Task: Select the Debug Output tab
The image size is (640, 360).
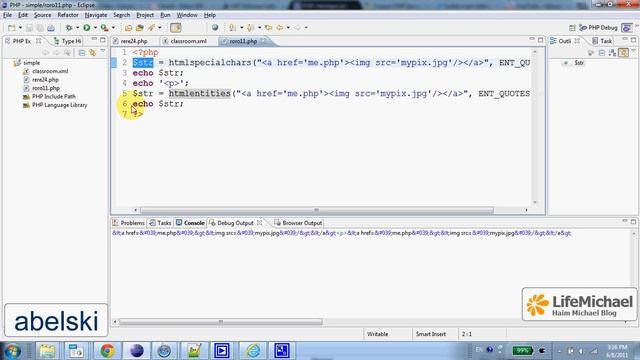Action: (235, 223)
